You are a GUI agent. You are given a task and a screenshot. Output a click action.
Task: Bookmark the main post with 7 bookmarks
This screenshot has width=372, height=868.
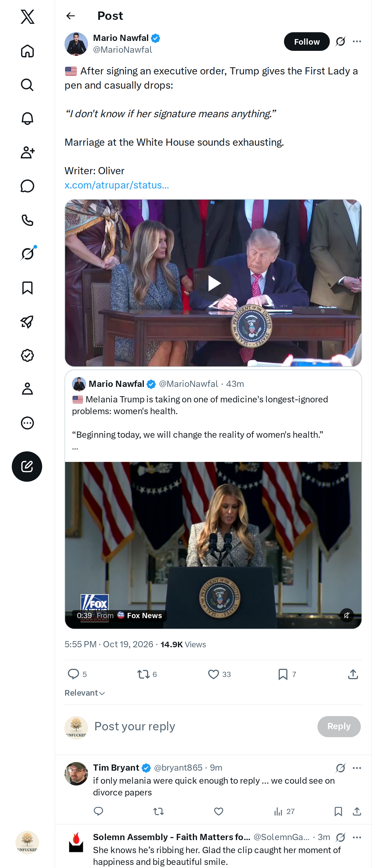coord(287,674)
